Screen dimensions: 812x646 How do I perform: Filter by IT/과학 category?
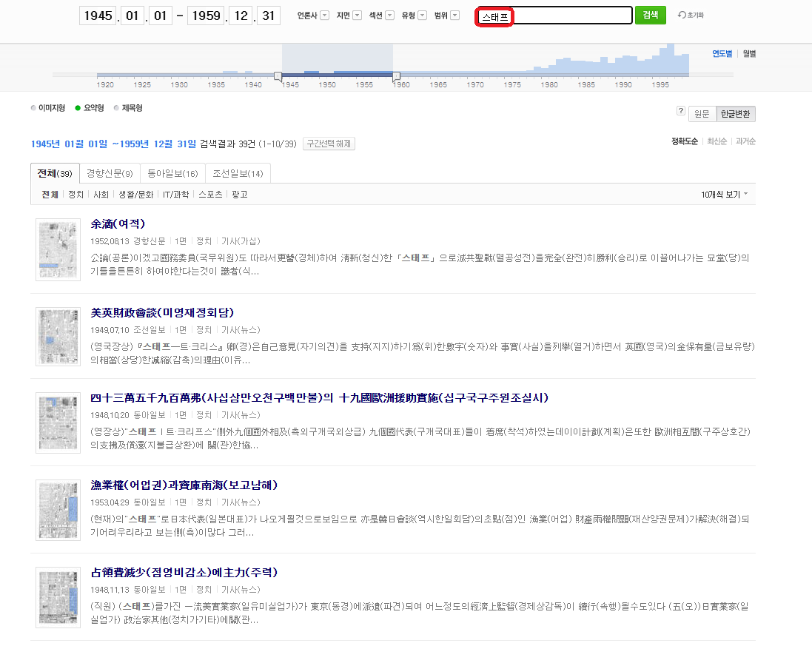tap(175, 194)
